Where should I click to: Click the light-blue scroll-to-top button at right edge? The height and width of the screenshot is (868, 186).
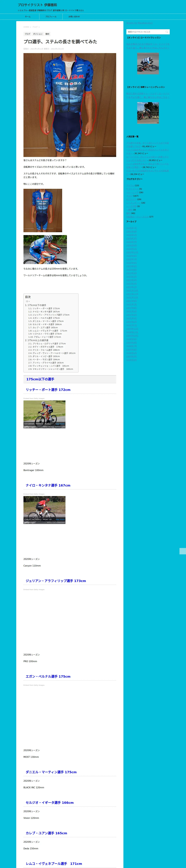[x=183, y=551]
